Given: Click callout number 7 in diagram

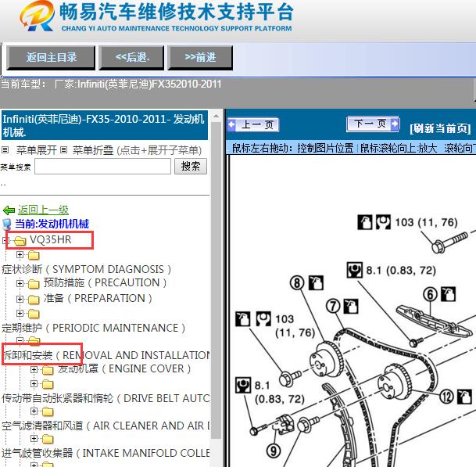Looking at the screenshot, I should coord(333,306).
